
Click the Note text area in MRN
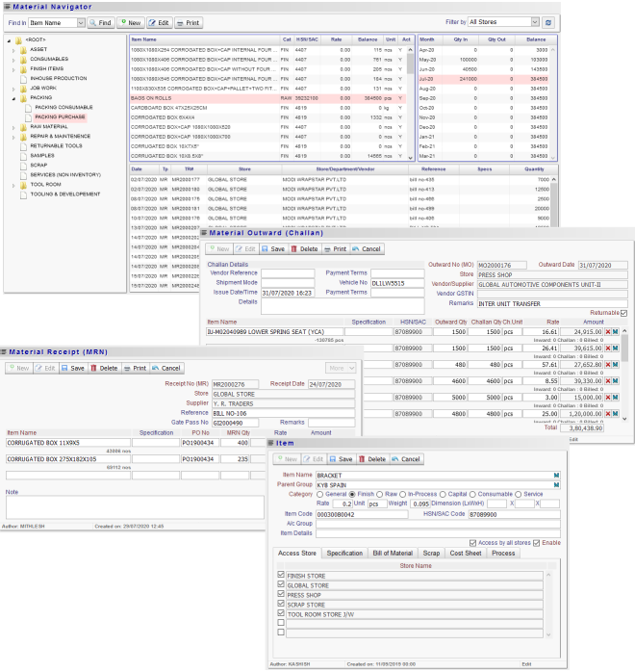pyautogui.click(x=135, y=507)
